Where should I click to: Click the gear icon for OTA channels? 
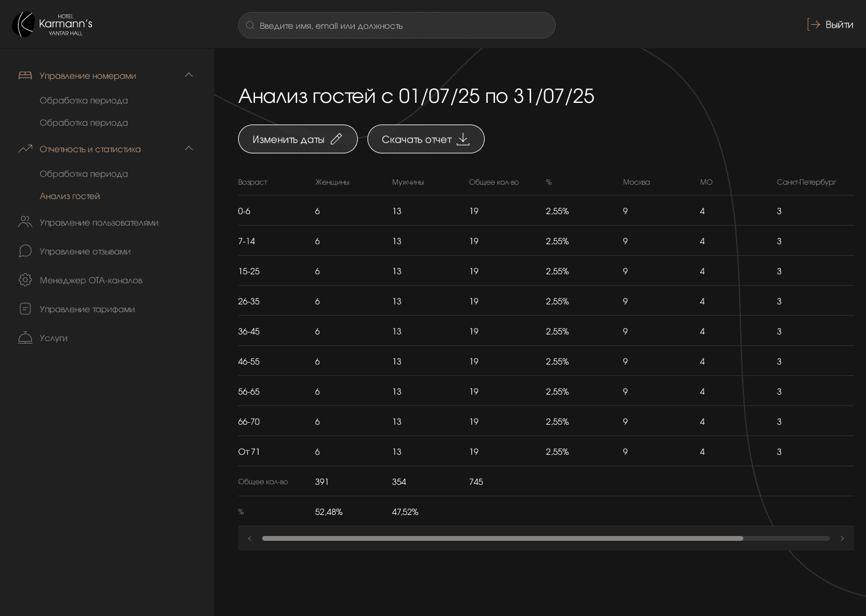click(25, 280)
